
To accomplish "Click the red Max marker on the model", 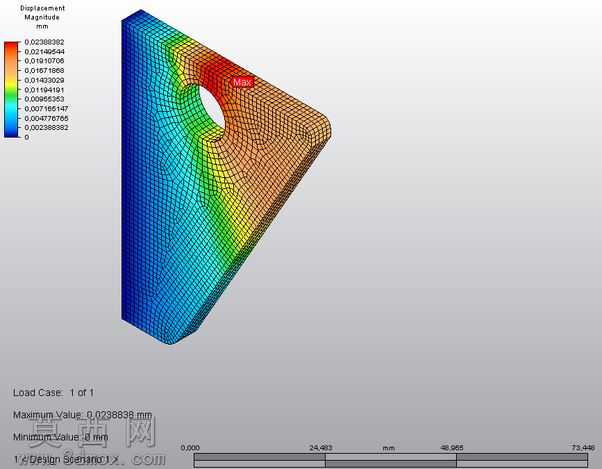I will click(243, 82).
